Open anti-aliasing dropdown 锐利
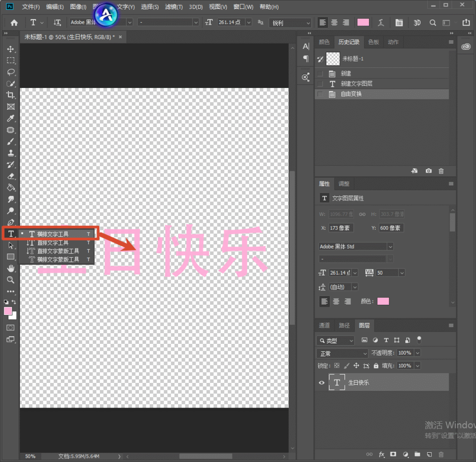Image resolution: width=476 pixels, height=462 pixels. click(290, 23)
